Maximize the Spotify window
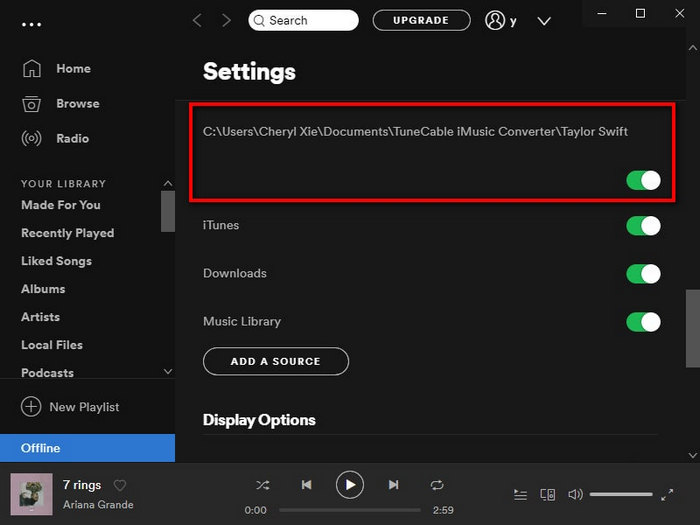This screenshot has height=525, width=700. [x=640, y=13]
